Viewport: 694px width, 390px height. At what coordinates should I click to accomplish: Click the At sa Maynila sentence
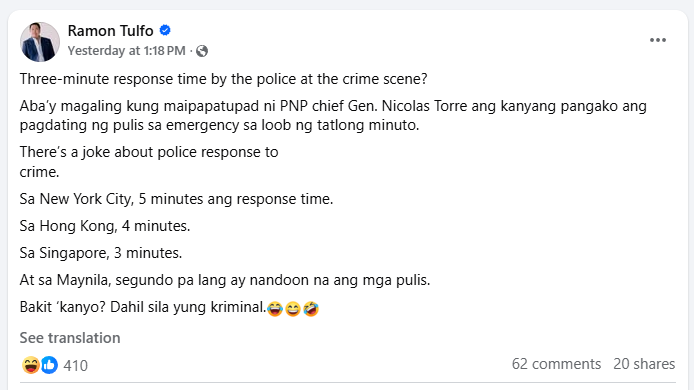coord(225,280)
